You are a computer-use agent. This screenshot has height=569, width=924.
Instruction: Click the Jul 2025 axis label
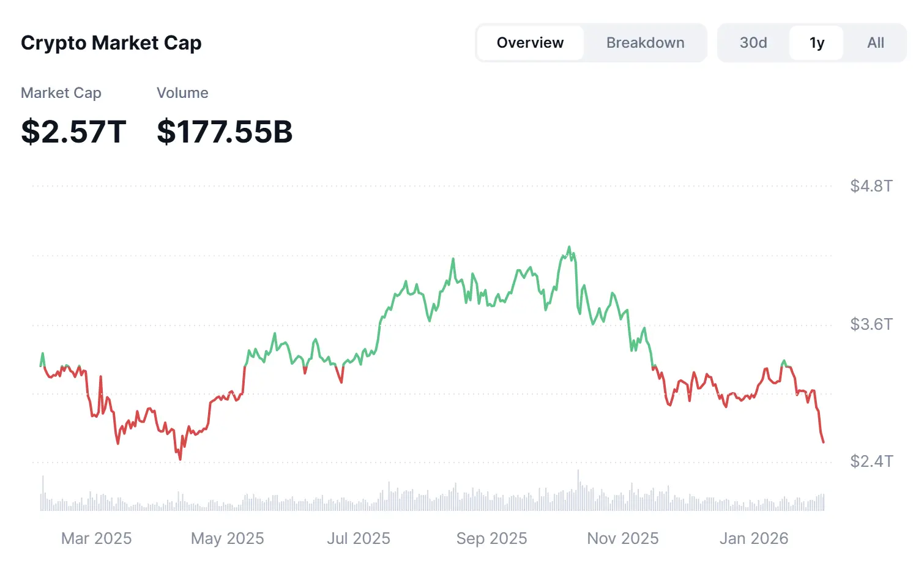coord(359,538)
